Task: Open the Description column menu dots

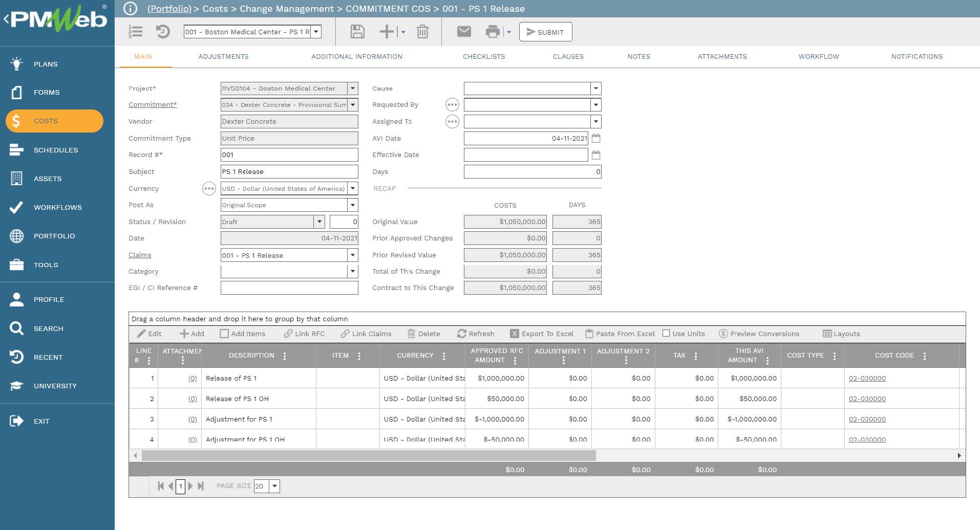Action: [285, 356]
